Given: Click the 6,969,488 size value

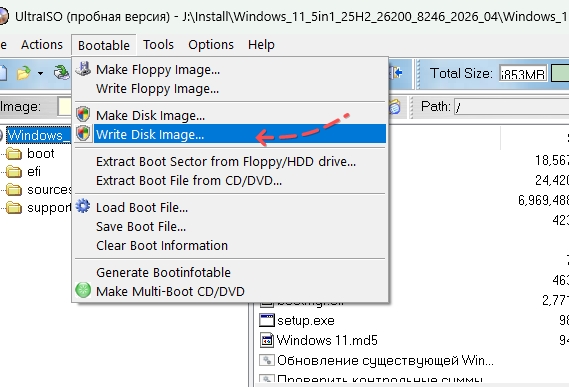Looking at the screenshot, I should click(x=543, y=200).
